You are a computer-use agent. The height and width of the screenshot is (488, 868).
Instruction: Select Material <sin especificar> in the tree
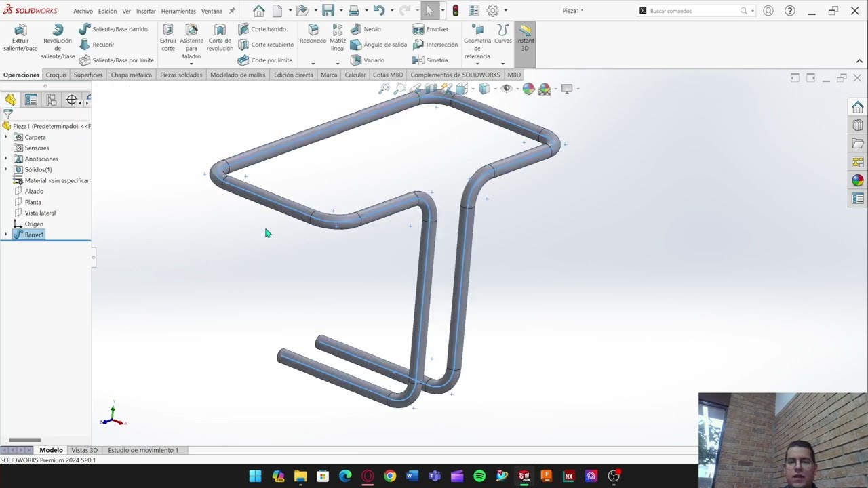pyautogui.click(x=52, y=180)
